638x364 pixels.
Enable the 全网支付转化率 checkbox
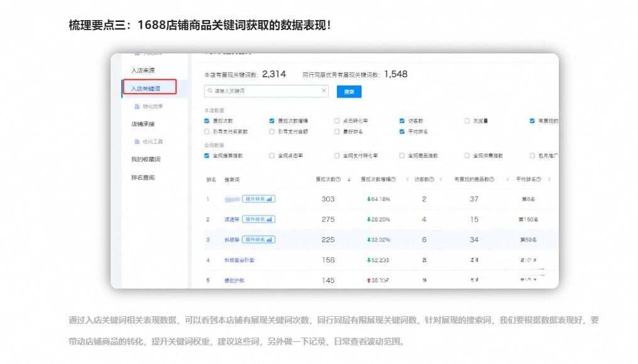click(x=337, y=155)
